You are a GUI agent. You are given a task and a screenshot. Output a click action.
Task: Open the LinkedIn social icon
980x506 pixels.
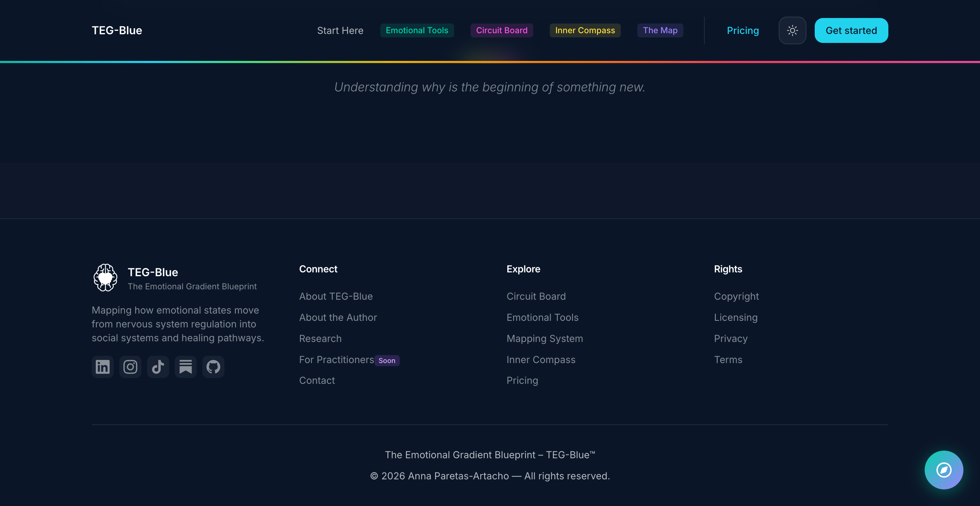coord(102,367)
